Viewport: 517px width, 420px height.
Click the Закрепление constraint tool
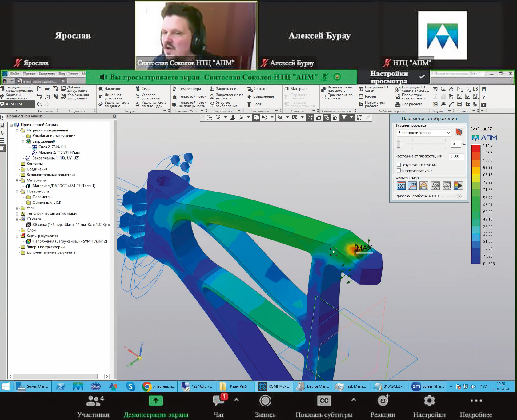pos(224,89)
